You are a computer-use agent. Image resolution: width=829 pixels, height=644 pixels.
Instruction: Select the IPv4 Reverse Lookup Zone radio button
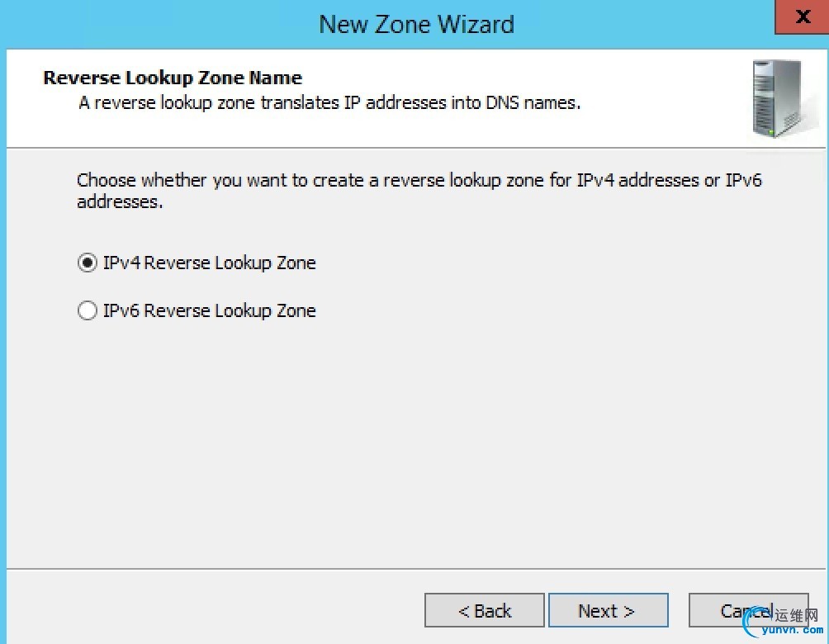(x=87, y=263)
